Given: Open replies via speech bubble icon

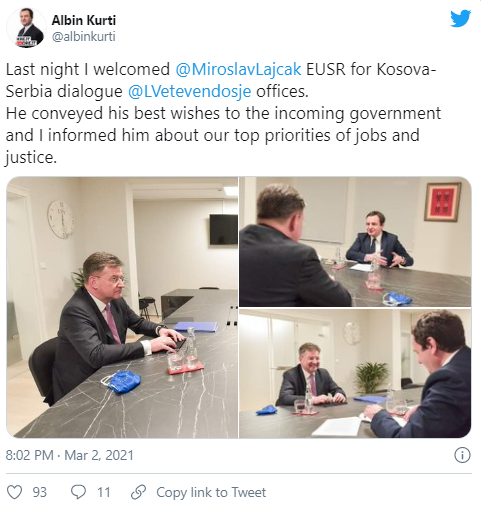Looking at the screenshot, I should pos(79,492).
